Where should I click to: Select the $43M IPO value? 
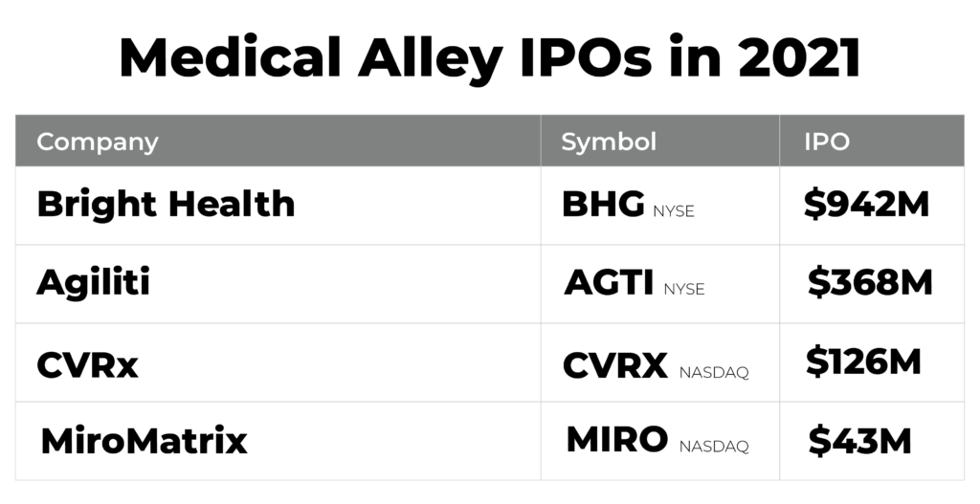(859, 441)
